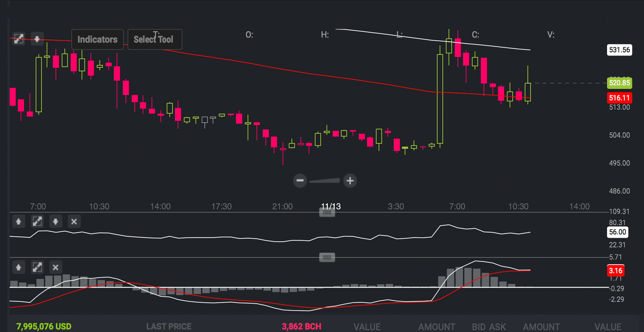The image size is (644, 332).
Task: Remove the MACD indicator panel
Action: pos(56,267)
